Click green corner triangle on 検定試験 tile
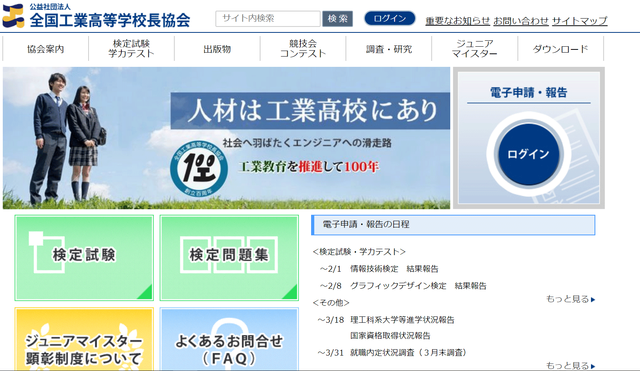 pos(146,293)
